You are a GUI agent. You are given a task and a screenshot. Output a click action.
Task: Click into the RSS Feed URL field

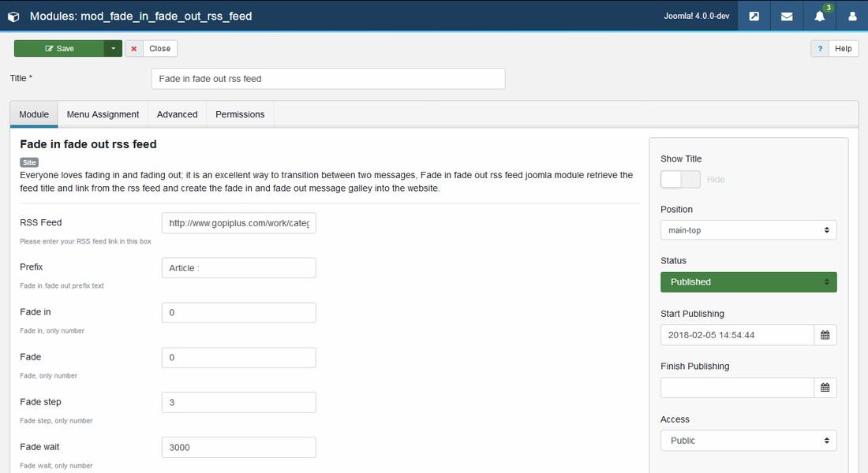(x=238, y=223)
